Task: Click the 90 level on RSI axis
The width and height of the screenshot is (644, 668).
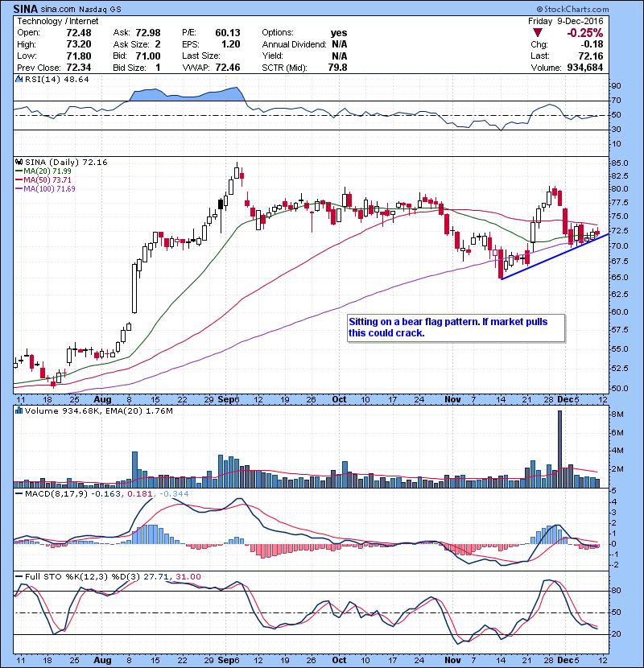Action: pyautogui.click(x=617, y=86)
